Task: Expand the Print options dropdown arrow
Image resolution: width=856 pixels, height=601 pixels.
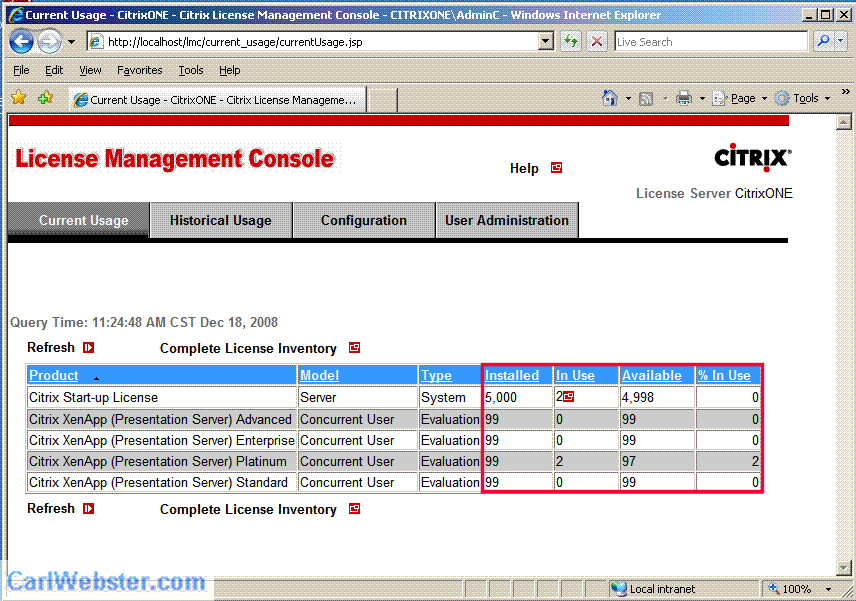Action: 702,99
